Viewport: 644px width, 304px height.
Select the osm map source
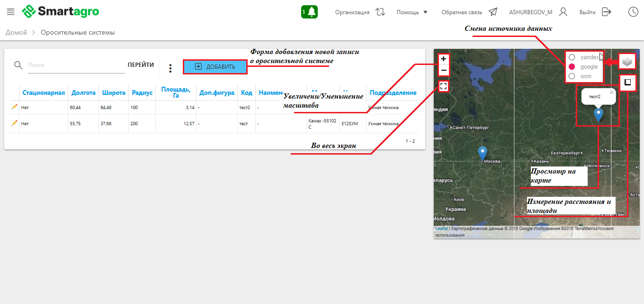coord(572,76)
